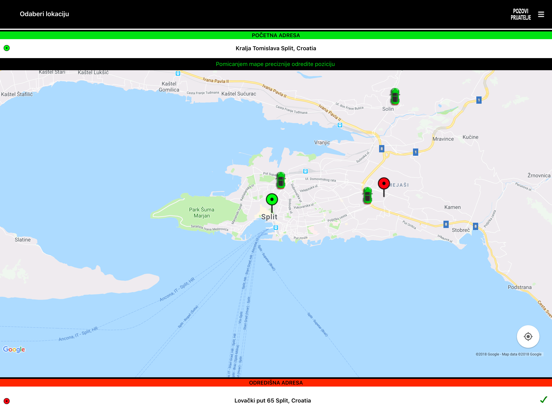Tap the green dot beside start address
This screenshot has width=552, height=414.
click(x=7, y=48)
